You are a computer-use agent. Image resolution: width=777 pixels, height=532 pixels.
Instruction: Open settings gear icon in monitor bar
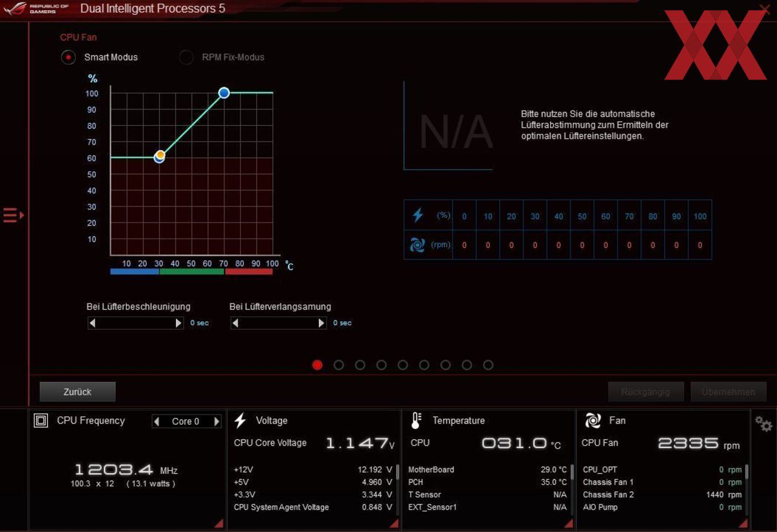[x=763, y=424]
